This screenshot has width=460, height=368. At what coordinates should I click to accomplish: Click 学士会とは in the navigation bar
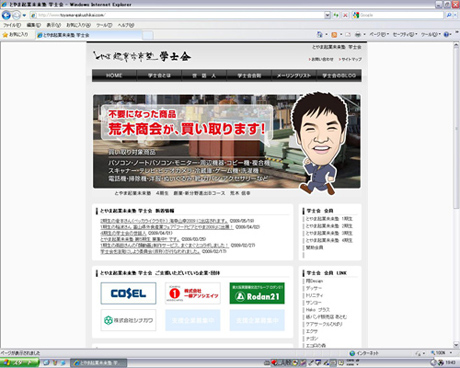click(159, 76)
